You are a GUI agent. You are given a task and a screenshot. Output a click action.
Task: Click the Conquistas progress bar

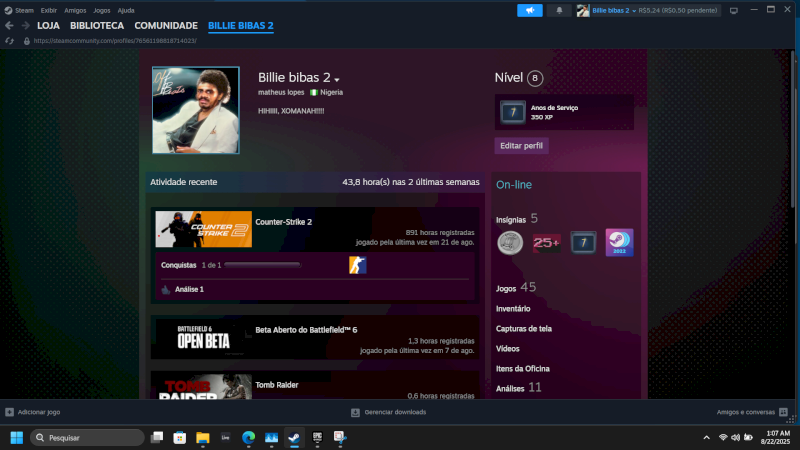(264, 265)
